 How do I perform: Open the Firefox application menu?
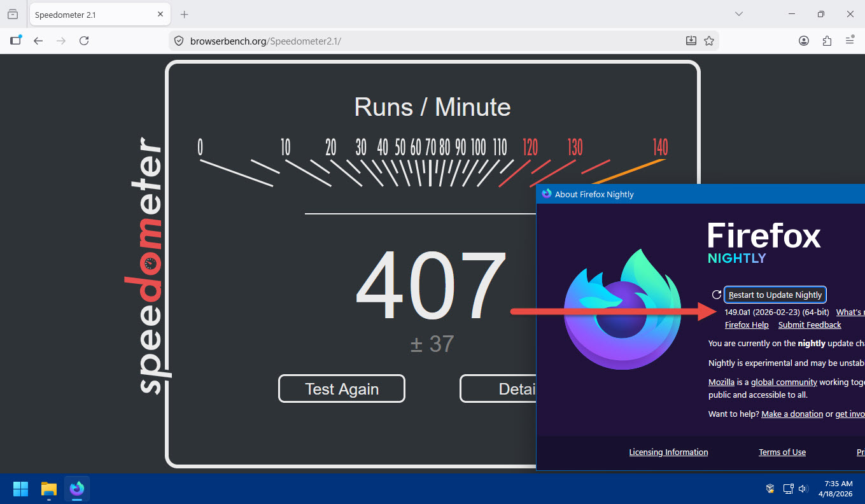[x=850, y=41]
